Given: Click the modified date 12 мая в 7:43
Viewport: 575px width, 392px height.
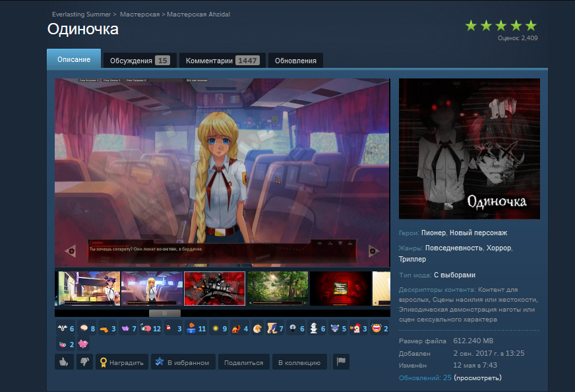Looking at the screenshot, I should pos(475,365).
